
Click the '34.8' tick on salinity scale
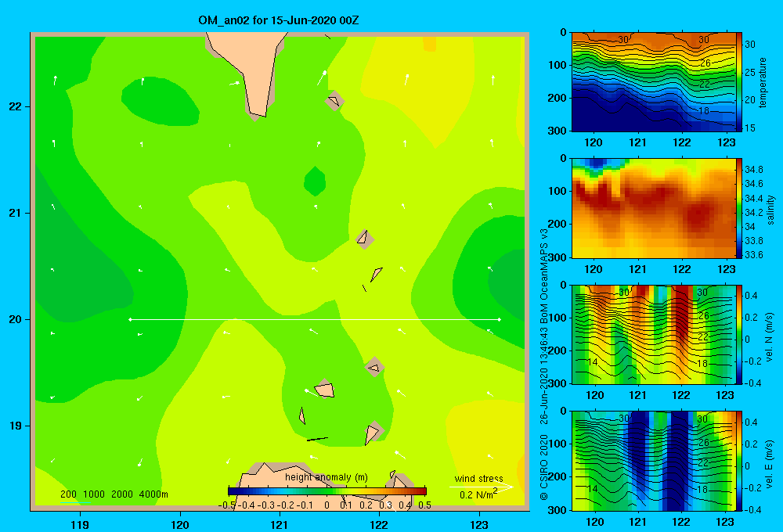[x=753, y=170]
